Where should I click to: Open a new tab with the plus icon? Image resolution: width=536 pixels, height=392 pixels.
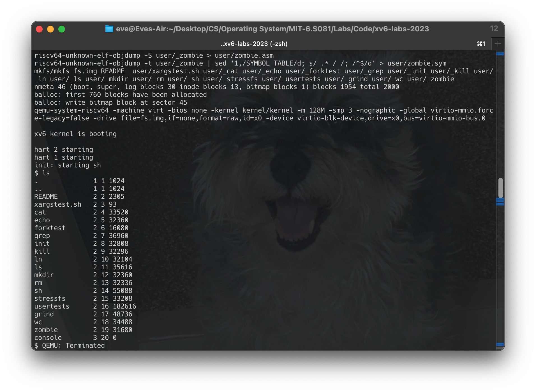click(x=498, y=43)
